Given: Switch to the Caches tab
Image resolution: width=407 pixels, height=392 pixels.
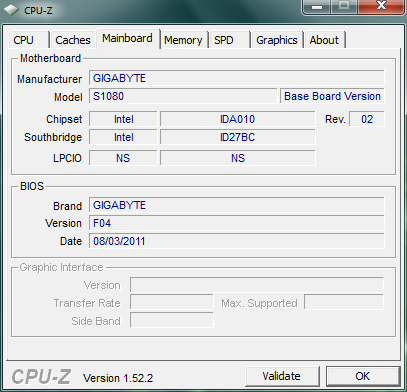Looking at the screenshot, I should (73, 40).
